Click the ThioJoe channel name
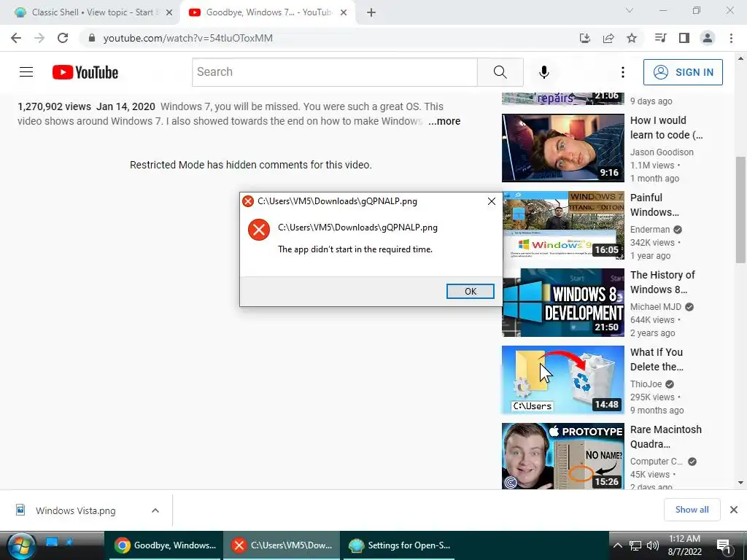Image resolution: width=747 pixels, height=560 pixels. pos(646,384)
